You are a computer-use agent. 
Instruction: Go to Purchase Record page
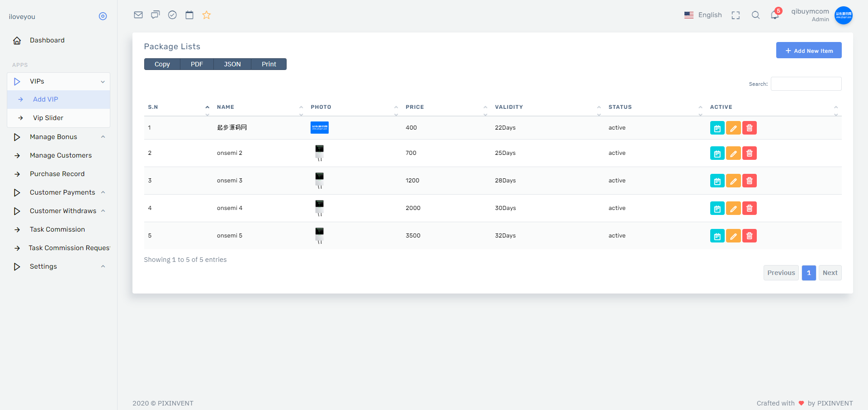[x=57, y=174]
